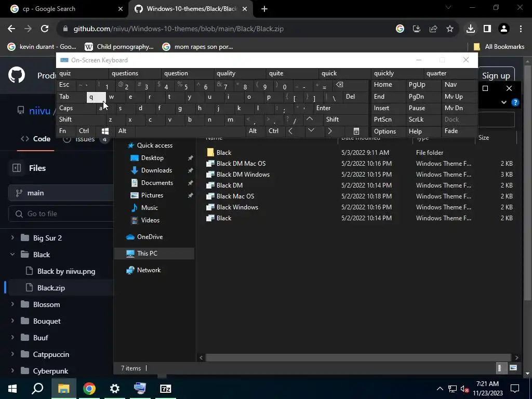Open 7-Zip from the taskbar
Viewport: 532px width, 399px height.
[166, 389]
